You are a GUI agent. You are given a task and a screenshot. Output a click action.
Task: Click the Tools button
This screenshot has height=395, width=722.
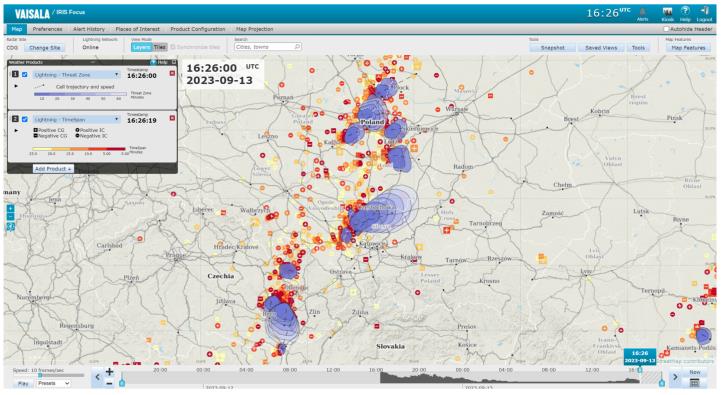tap(638, 47)
